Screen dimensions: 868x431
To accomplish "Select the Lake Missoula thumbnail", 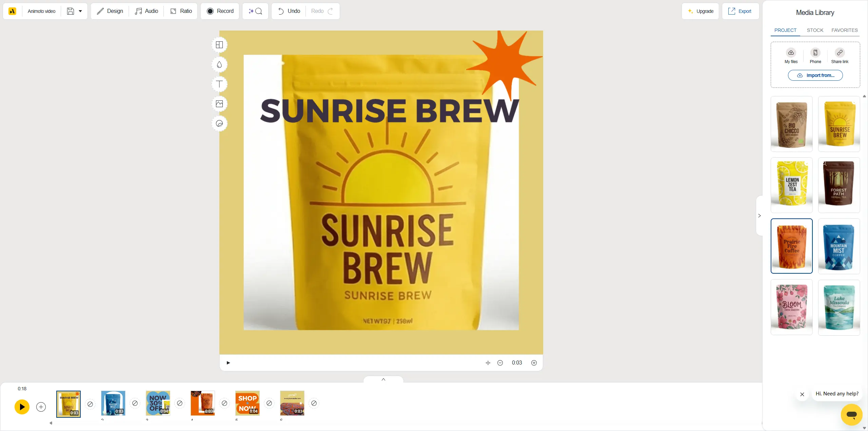I will coord(839,307).
